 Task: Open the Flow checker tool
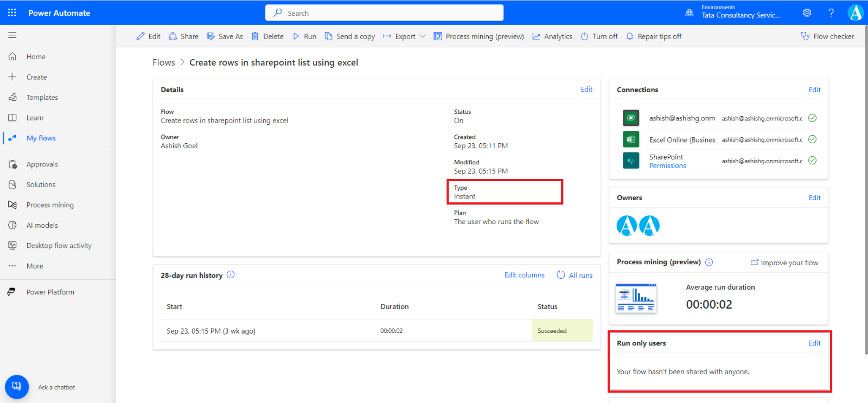pos(827,36)
